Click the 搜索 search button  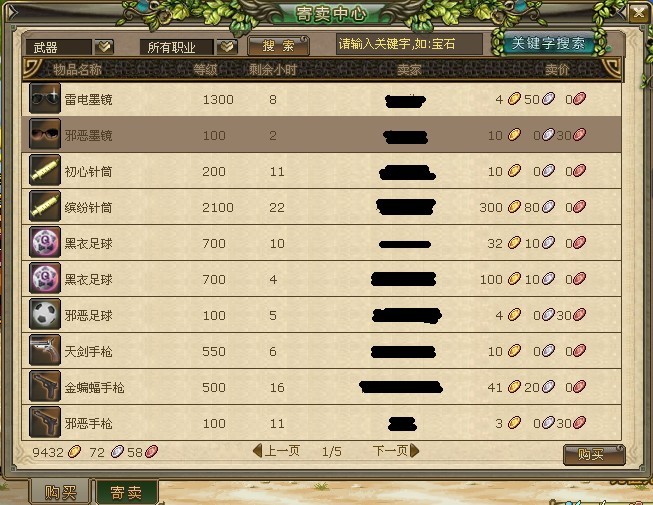[x=278, y=46]
